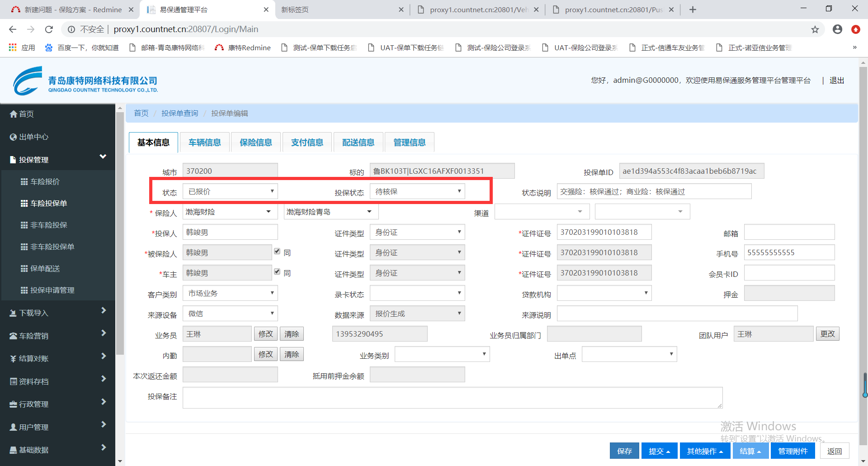The image size is (868, 466).
Task: Switch to the 支付信息 tab
Action: coord(307,143)
